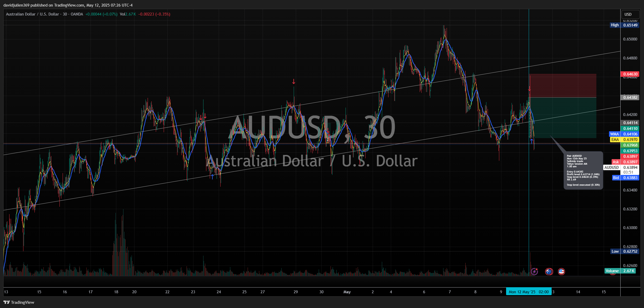Viewport: 644px width, 308px height.
Task: Select the trade notes callout text box
Action: (x=583, y=170)
